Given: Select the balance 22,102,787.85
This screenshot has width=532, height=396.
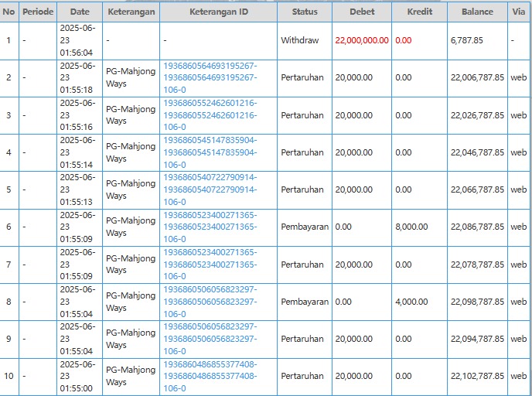Looking at the screenshot, I should (477, 376).
